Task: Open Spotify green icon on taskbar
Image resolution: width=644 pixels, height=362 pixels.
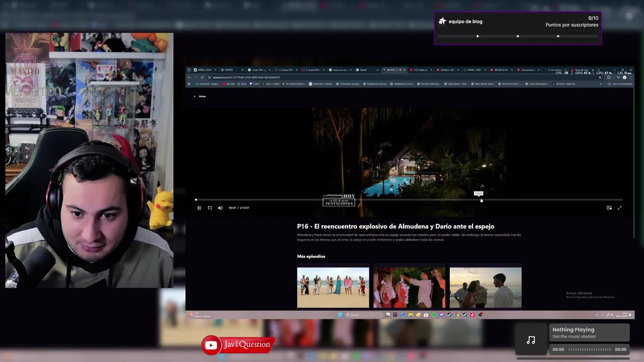Action: click(x=434, y=315)
